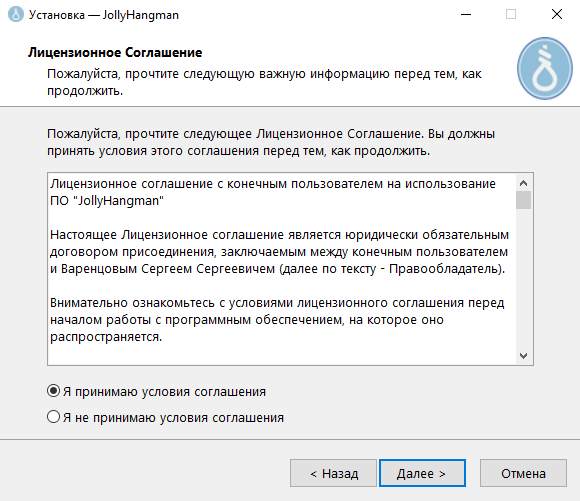Click the paragraph starting 'Настоящее Лицензионное соглашение'

tap(279, 252)
